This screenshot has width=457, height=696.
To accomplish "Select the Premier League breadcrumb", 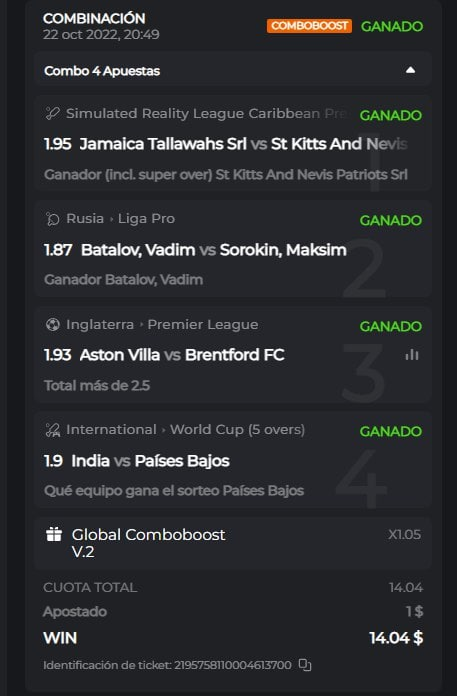I will pyautogui.click(x=203, y=324).
